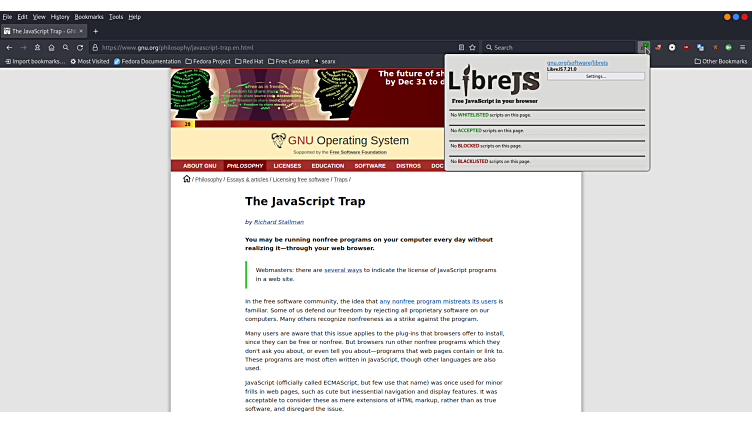Viewport: 752px width, 423px height.
Task: Click the LibreJS extension toolbar icon
Action: (644, 47)
